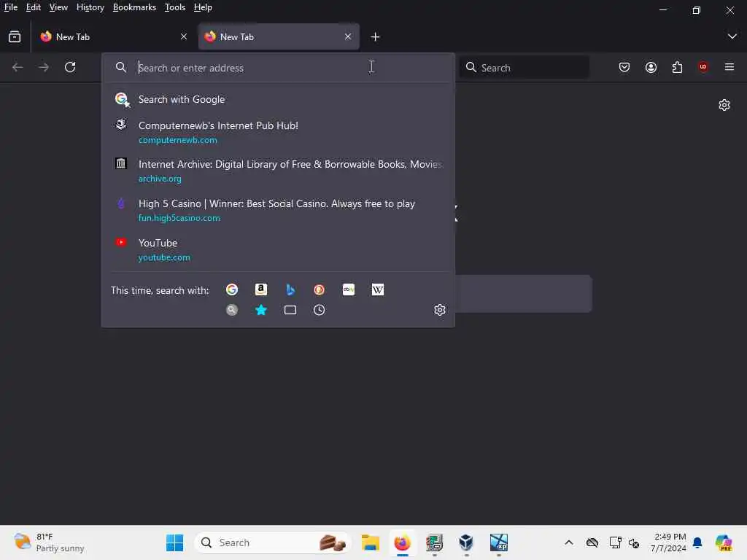Open the notifications bell icon
Image resolution: width=747 pixels, height=560 pixels.
pos(697,542)
